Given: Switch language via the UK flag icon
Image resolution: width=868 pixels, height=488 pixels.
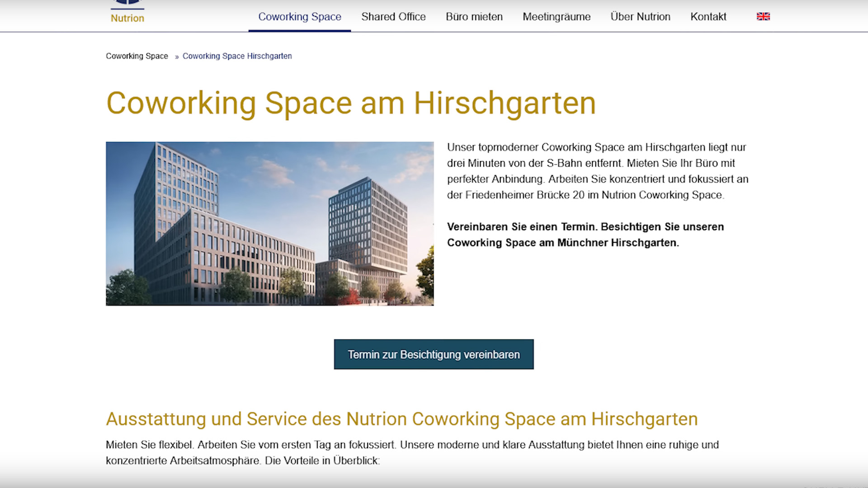Looking at the screenshot, I should click(763, 17).
